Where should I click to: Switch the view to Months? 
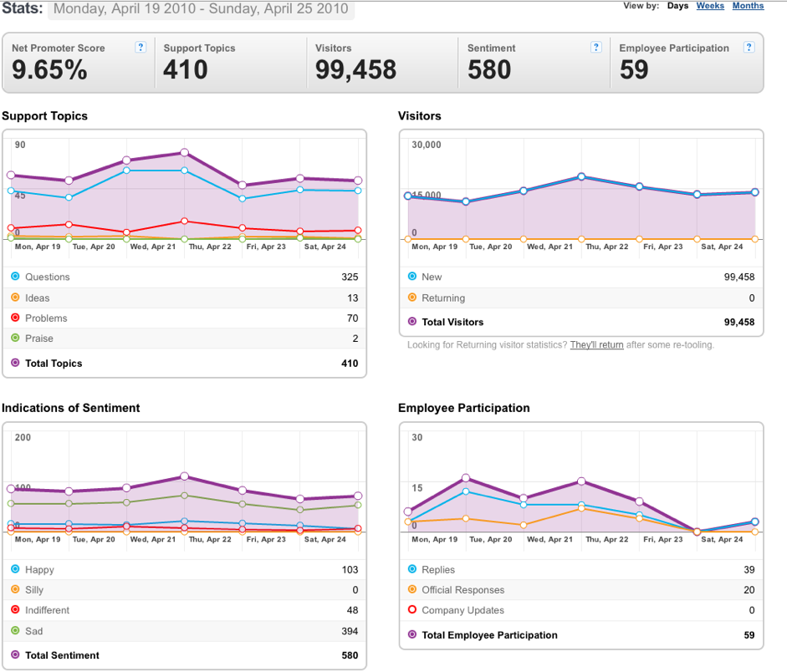pyautogui.click(x=748, y=6)
